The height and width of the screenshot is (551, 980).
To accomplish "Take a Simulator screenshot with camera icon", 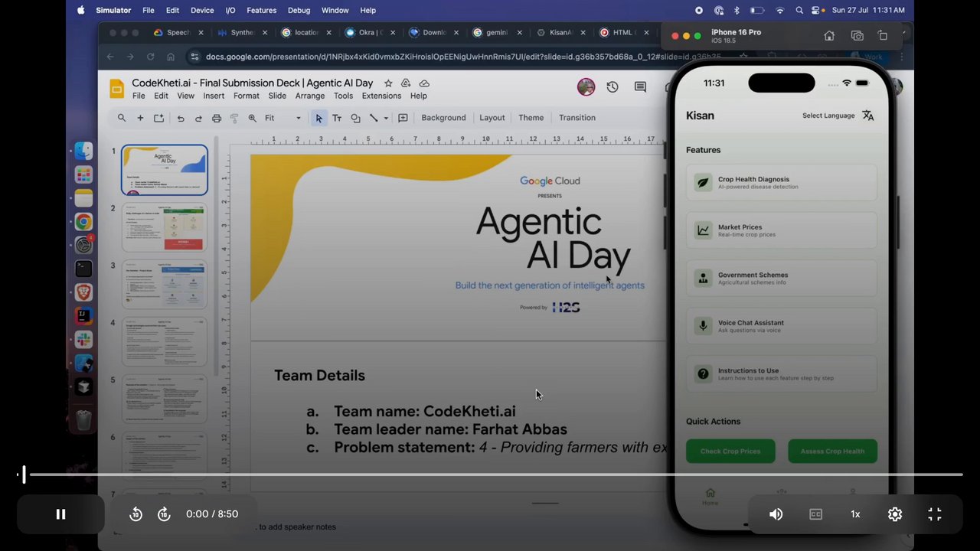I will tap(857, 36).
